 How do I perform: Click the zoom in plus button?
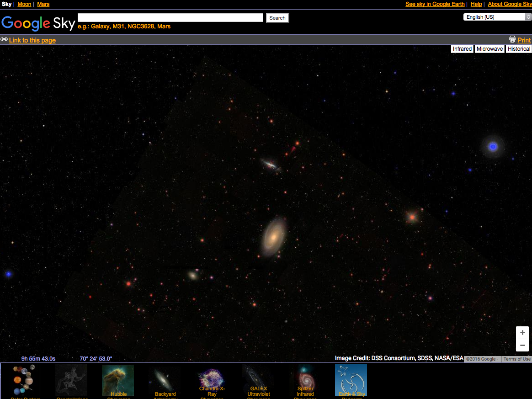[522, 333]
